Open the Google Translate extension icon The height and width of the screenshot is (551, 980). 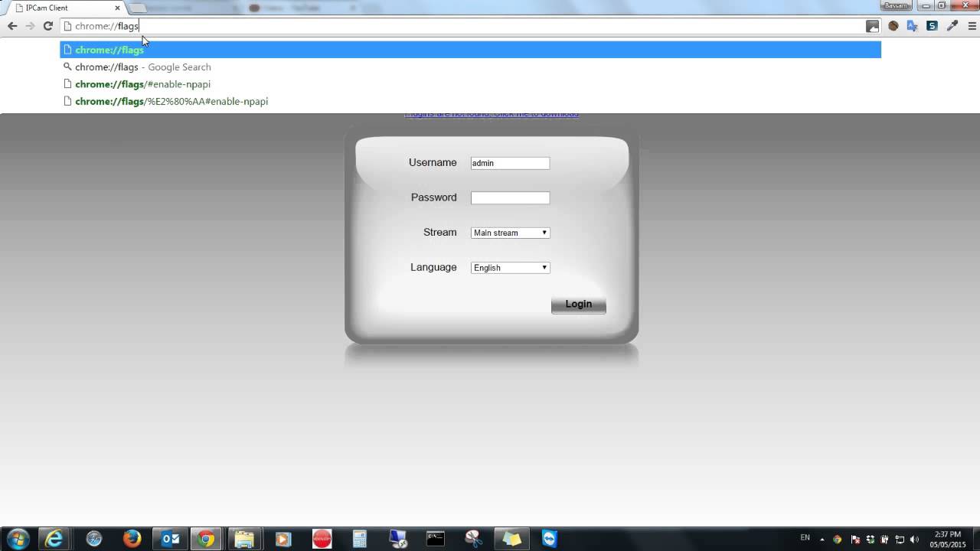[x=912, y=26]
